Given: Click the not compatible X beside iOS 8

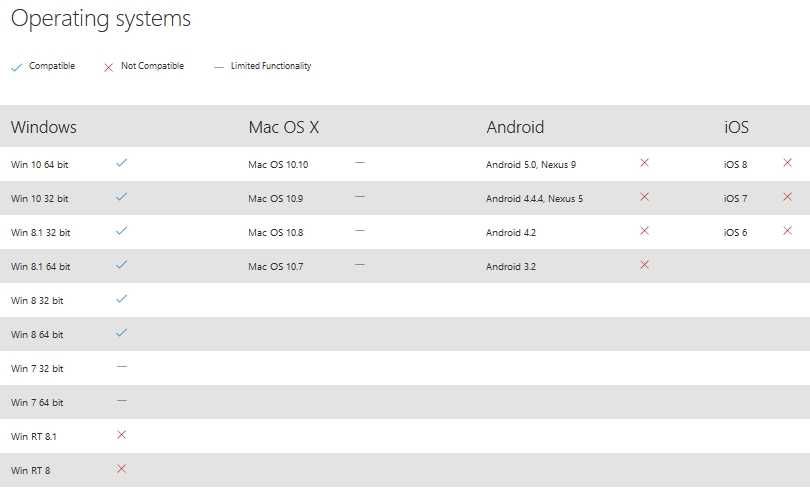Looking at the screenshot, I should point(787,163).
